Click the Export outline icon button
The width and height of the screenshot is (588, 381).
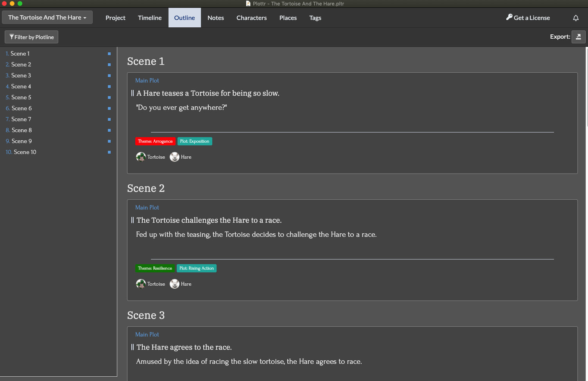pyautogui.click(x=578, y=37)
